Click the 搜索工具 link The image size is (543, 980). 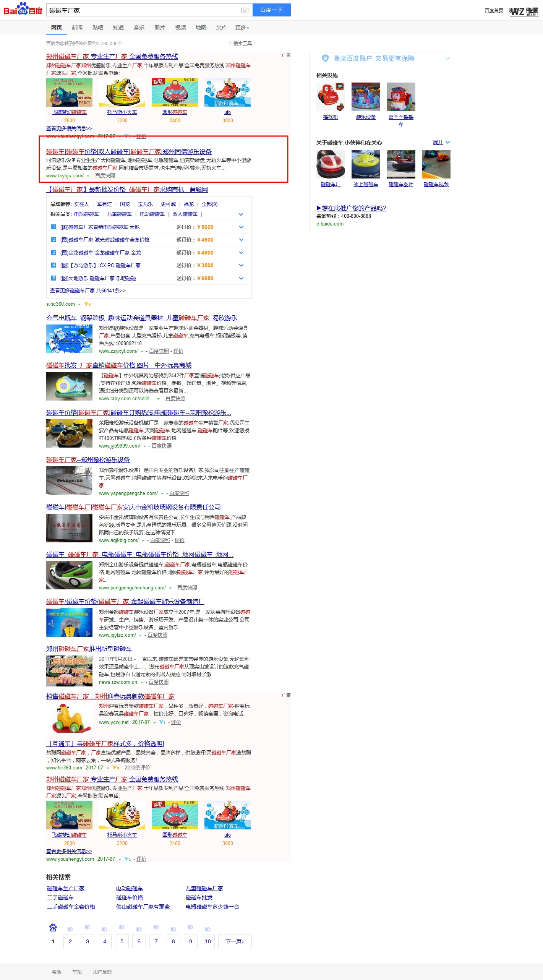243,44
